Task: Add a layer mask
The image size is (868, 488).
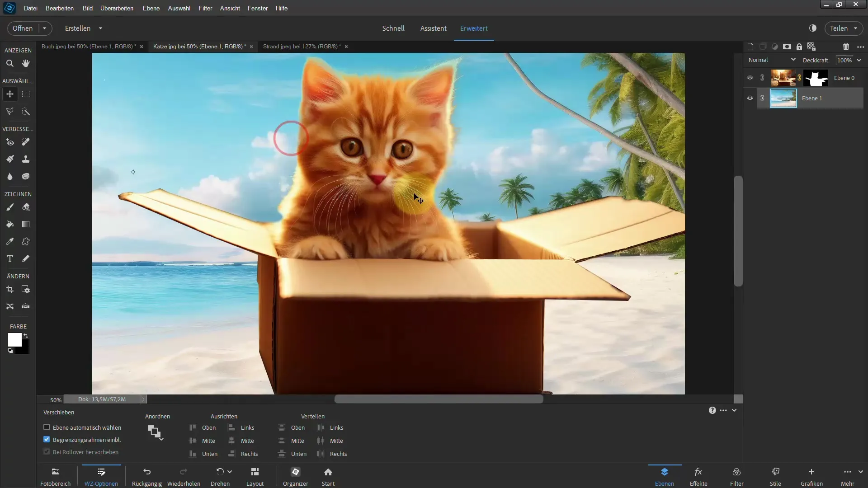Action: [x=787, y=47]
